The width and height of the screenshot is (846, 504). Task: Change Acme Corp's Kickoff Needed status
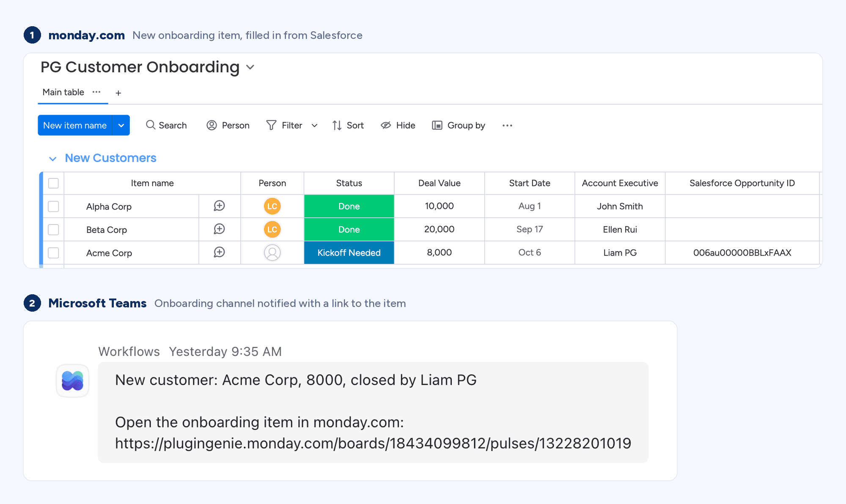pos(349,253)
